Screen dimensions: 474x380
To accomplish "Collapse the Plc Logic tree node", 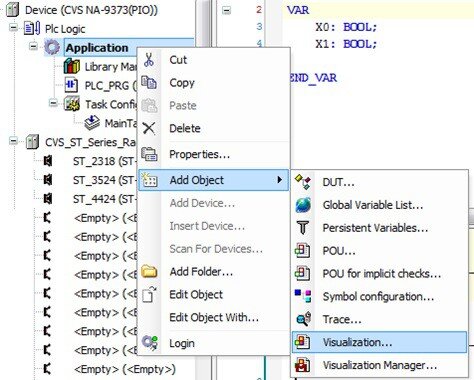I will coord(13,27).
